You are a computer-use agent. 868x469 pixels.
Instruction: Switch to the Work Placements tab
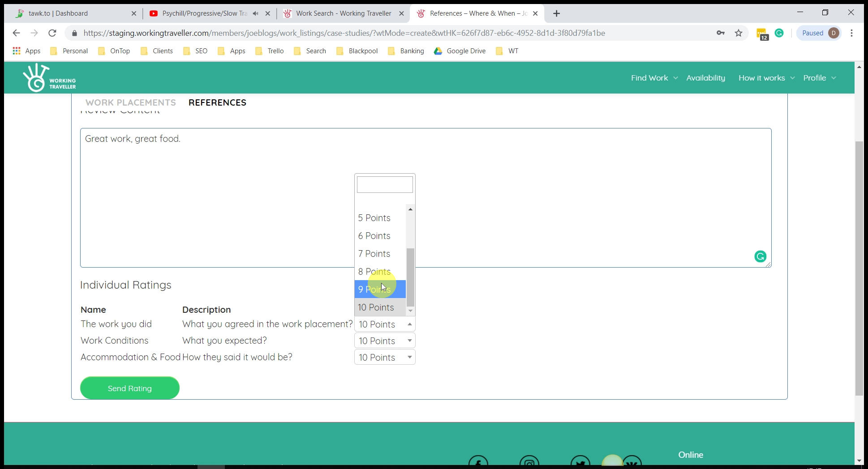coord(130,102)
